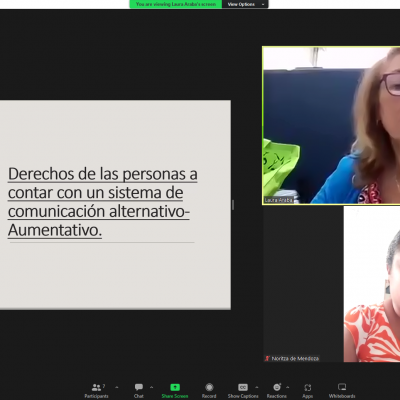Click the Laura Araba name label
Image resolution: width=400 pixels, height=400 pixels.
coord(279,200)
